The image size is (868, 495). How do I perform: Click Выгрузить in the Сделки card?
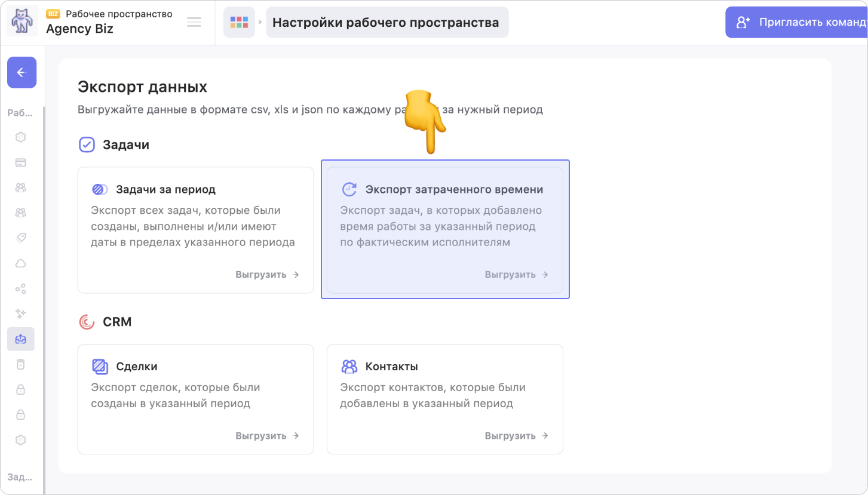point(267,436)
